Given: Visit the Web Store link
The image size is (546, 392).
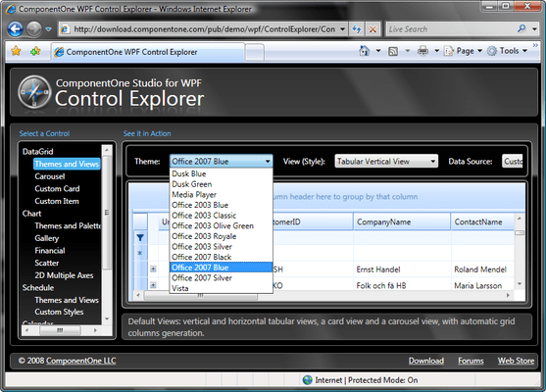Looking at the screenshot, I should tap(516, 361).
